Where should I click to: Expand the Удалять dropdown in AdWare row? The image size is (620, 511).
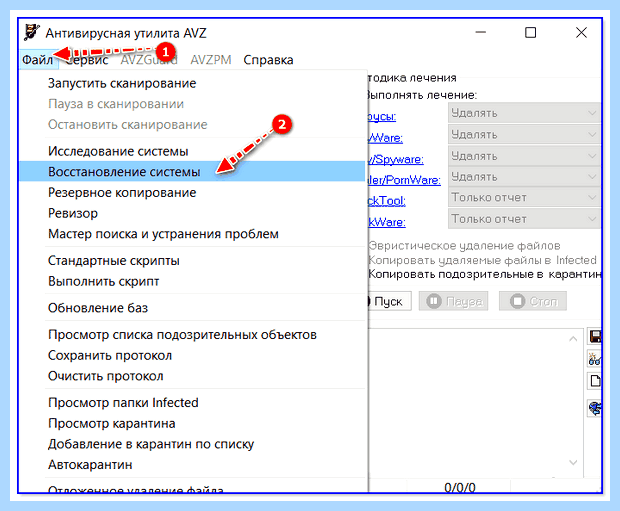click(524, 134)
